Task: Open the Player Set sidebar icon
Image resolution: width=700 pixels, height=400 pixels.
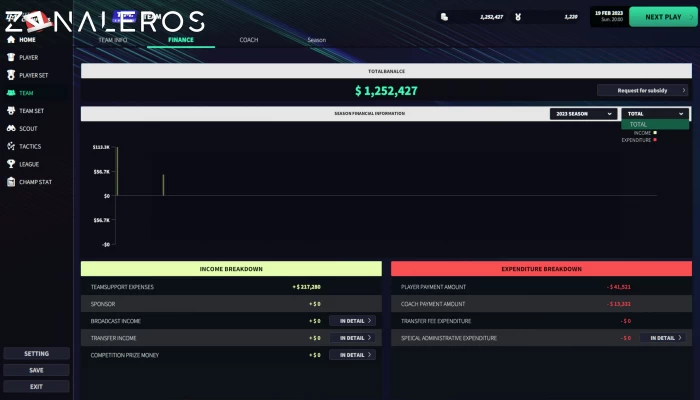Action: coord(11,75)
